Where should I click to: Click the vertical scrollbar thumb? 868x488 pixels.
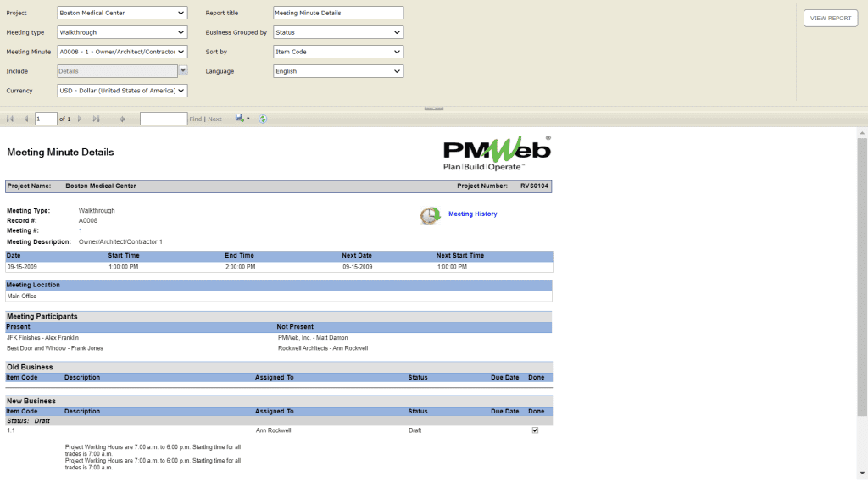tap(862, 277)
